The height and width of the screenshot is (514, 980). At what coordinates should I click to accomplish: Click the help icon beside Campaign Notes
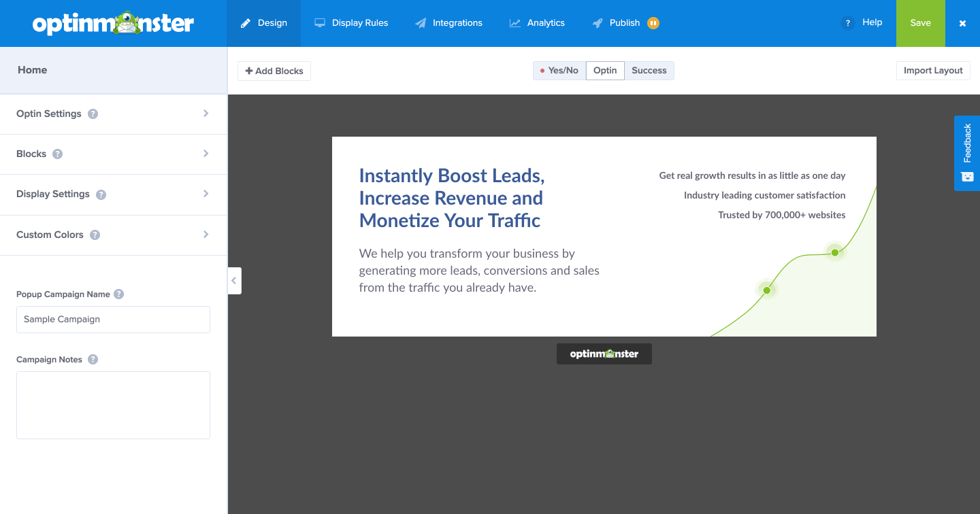(93, 360)
